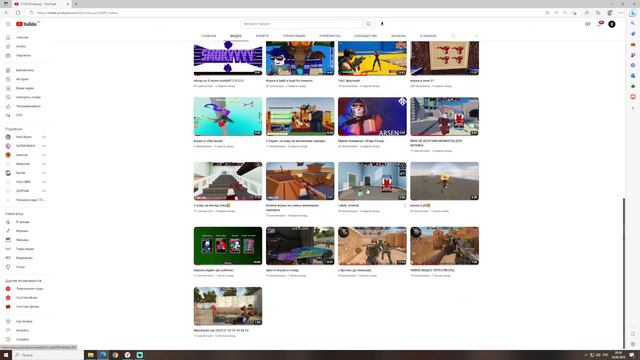
Task: Open Yandex Browser from the taskbar
Action: (127, 355)
